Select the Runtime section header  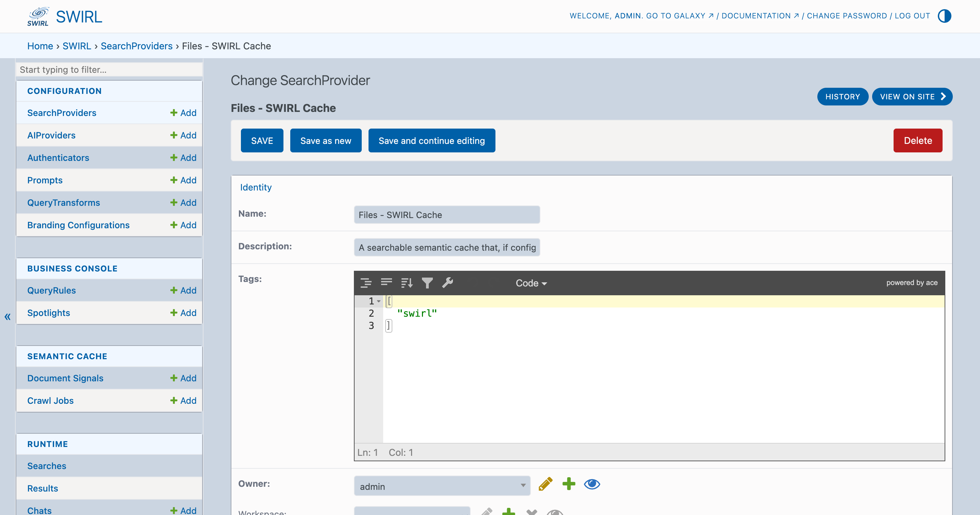click(48, 444)
